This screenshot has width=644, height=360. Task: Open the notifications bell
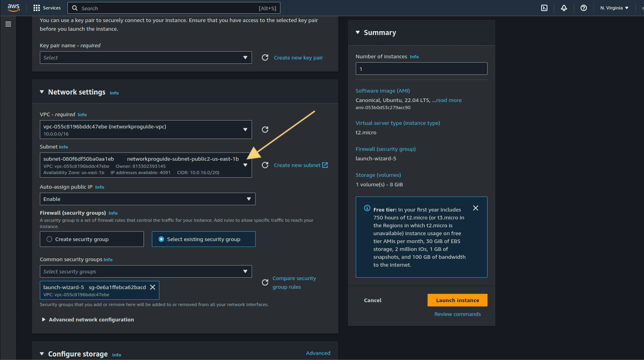564,8
